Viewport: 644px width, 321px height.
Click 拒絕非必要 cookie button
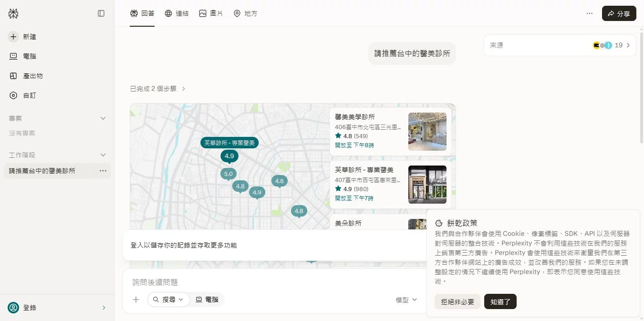[x=457, y=301]
